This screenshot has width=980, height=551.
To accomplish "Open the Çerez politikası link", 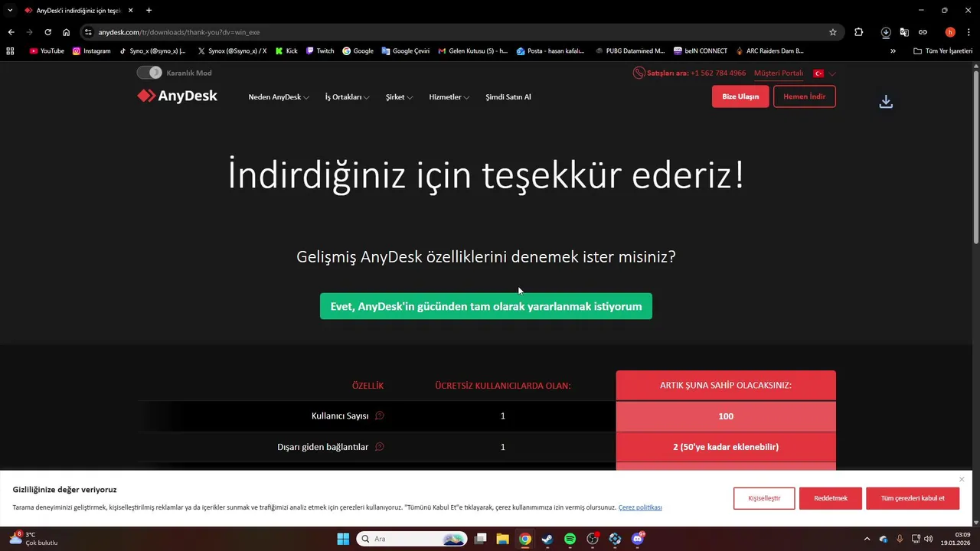I will (640, 507).
